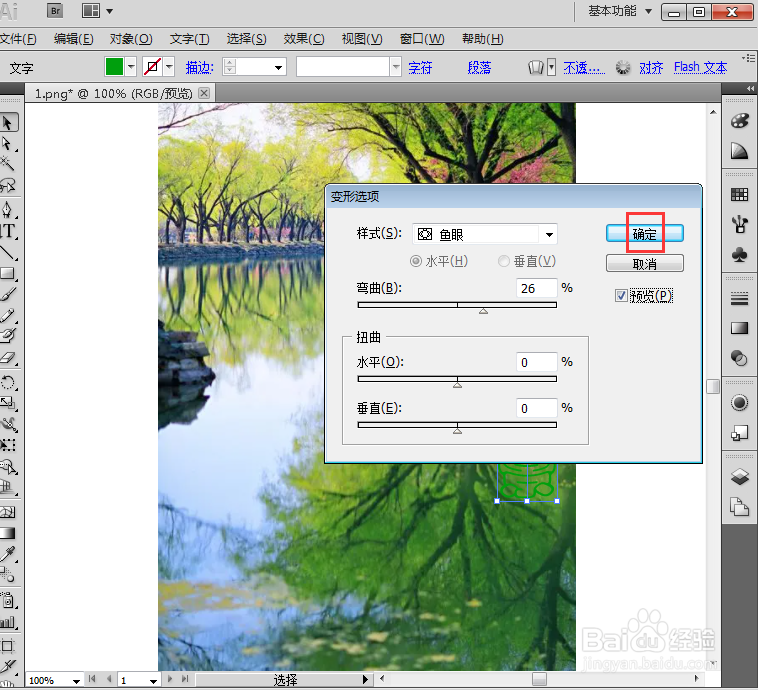Click the 垂直(E) distortion slider
758x690 pixels.
457,425
